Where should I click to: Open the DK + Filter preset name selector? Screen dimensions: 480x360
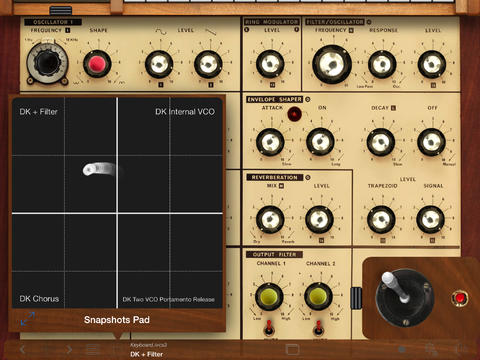pos(147,354)
